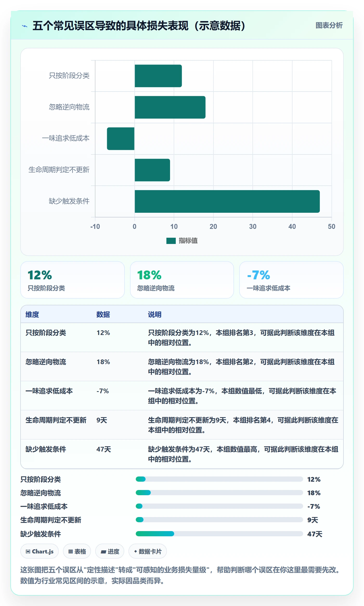Image resolution: width=364 pixels, height=606 pixels.
Task: Click the 数据 table column header
Action: (103, 314)
